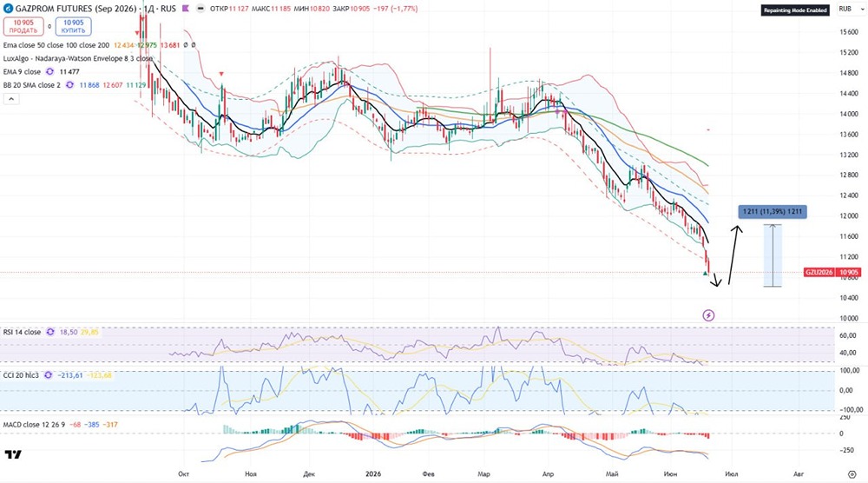The width and height of the screenshot is (868, 483).
Task: Click the BB basis value 11 868
Action: pyautogui.click(x=89, y=85)
